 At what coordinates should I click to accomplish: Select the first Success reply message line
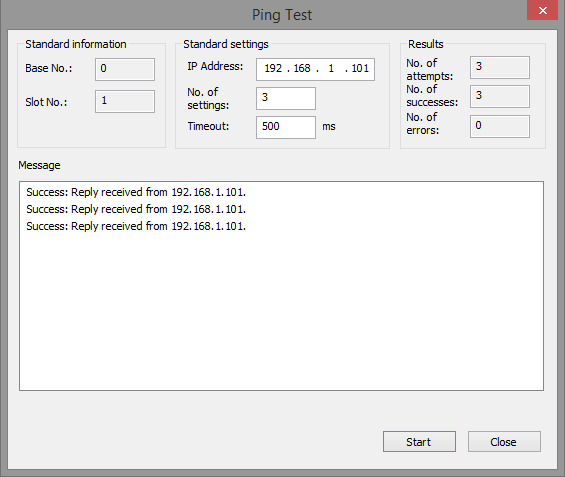tap(136, 192)
